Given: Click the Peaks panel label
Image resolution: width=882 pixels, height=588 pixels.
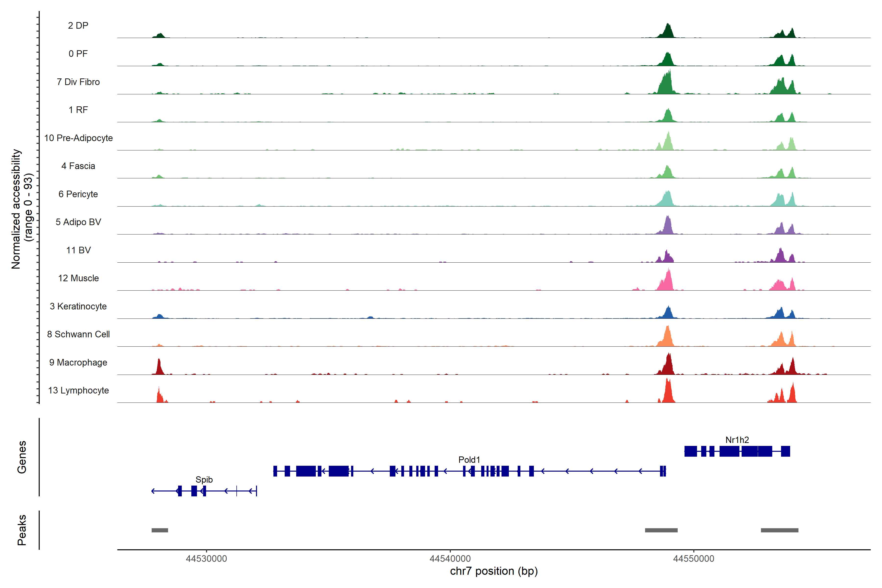Looking at the screenshot, I should pos(22,530).
